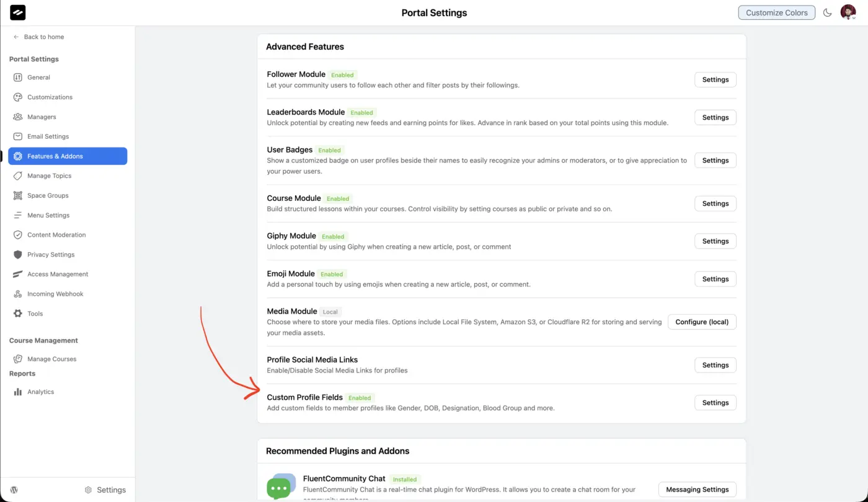Click the Privacy Settings shield icon
The width and height of the screenshot is (868, 502).
pos(17,255)
